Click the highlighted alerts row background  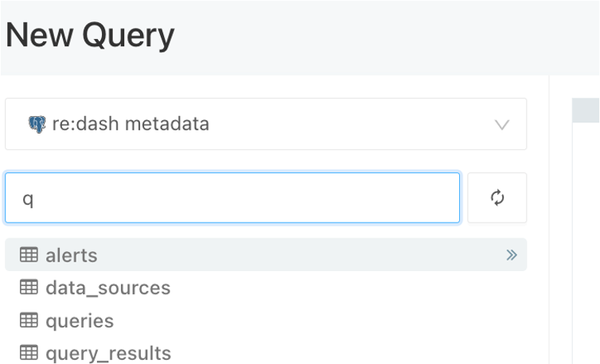pos(266,254)
